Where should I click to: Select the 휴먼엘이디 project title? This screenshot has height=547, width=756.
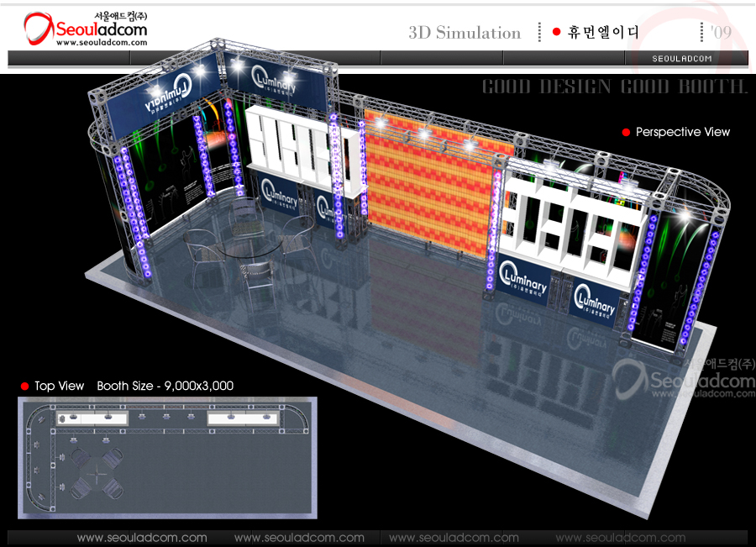click(603, 32)
